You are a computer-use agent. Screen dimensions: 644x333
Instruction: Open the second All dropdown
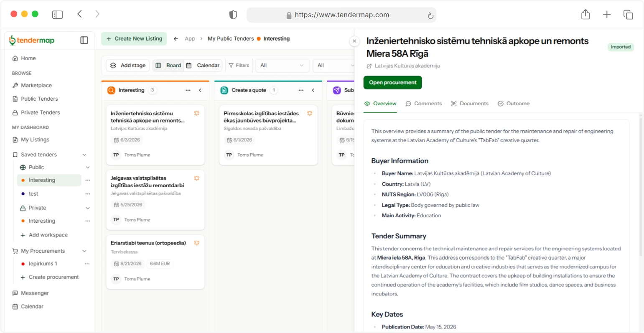(x=333, y=66)
